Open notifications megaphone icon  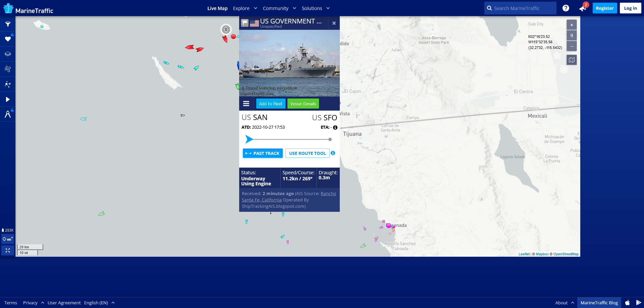582,8
